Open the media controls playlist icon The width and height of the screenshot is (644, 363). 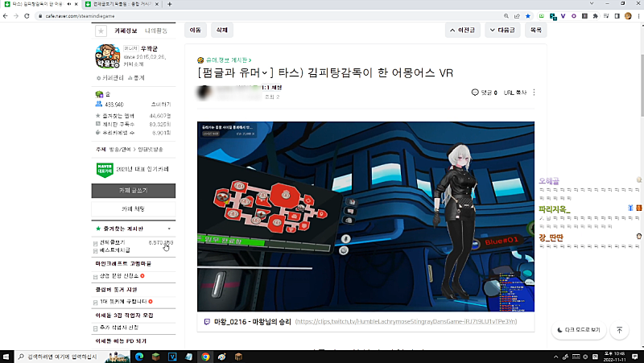pos(606,16)
